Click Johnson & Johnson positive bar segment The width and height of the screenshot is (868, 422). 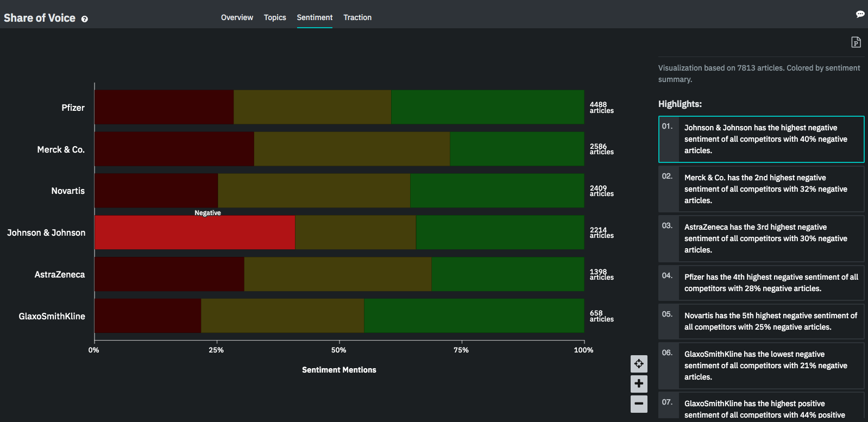coord(500,232)
